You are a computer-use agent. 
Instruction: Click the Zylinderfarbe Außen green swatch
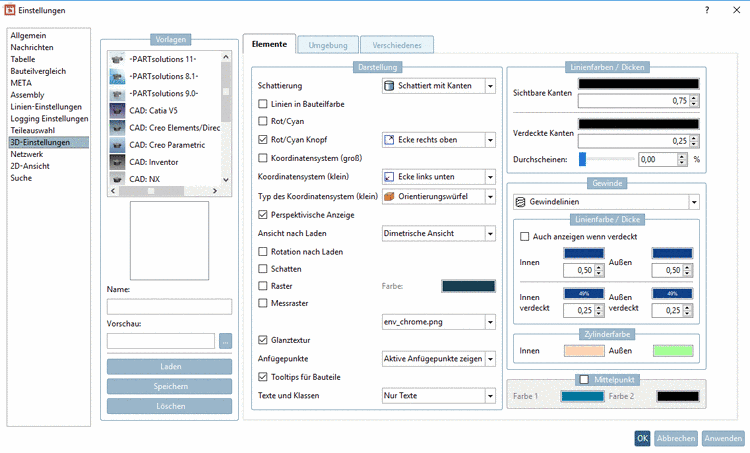673,351
